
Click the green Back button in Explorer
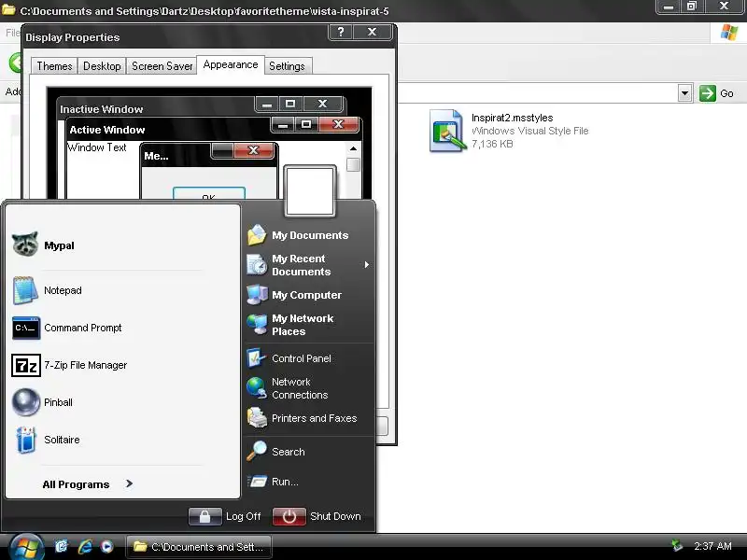point(16,63)
